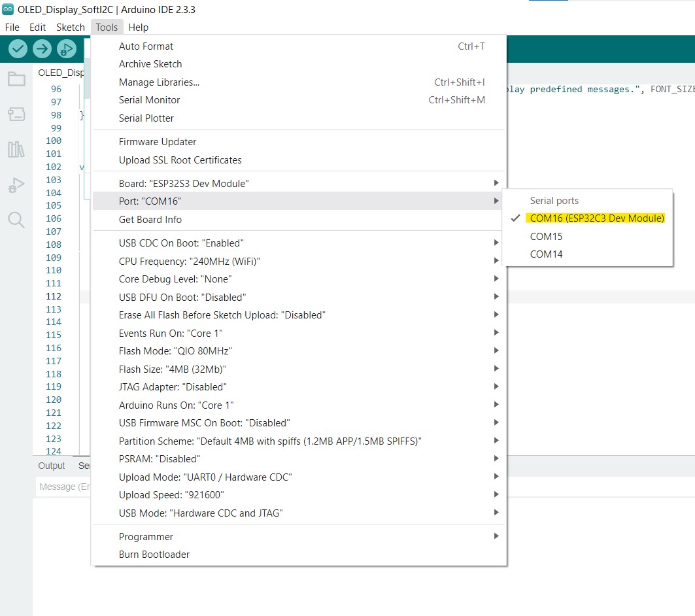Expand Upload Speed 921600 submenu

click(299, 494)
